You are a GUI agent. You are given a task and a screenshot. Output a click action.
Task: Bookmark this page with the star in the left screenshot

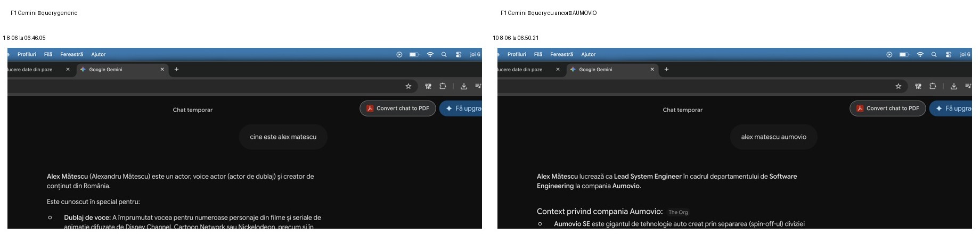point(409,86)
